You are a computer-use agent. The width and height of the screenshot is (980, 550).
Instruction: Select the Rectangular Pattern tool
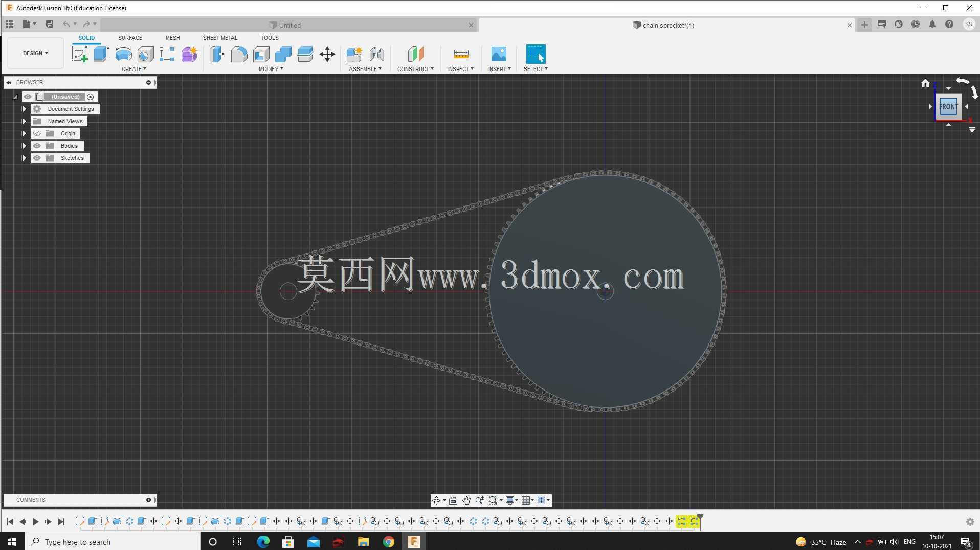point(167,54)
